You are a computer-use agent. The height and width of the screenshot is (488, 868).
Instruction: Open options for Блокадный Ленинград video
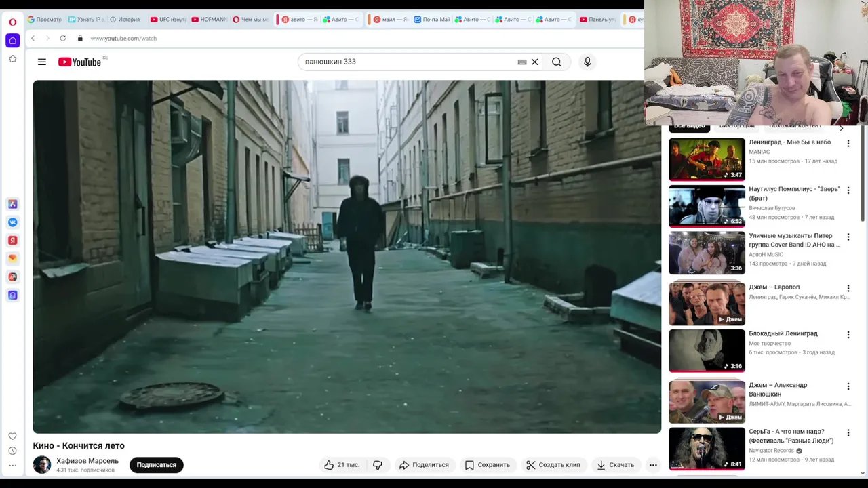[x=848, y=335]
